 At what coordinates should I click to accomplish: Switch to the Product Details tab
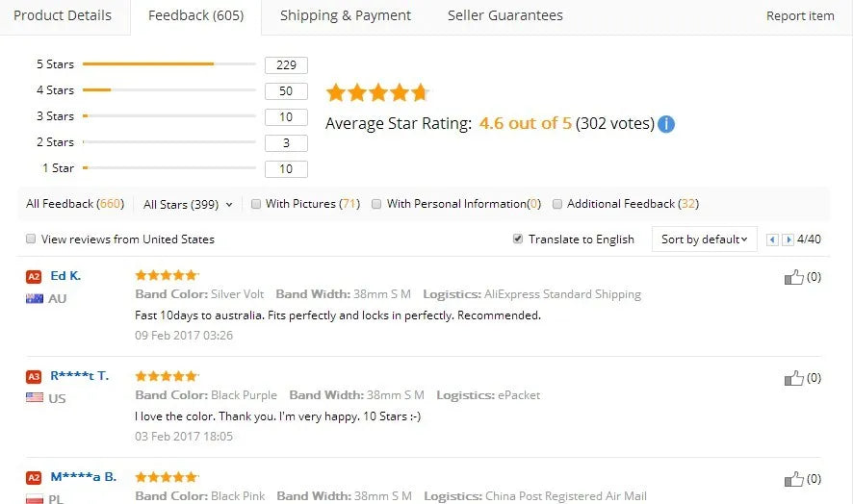63,15
